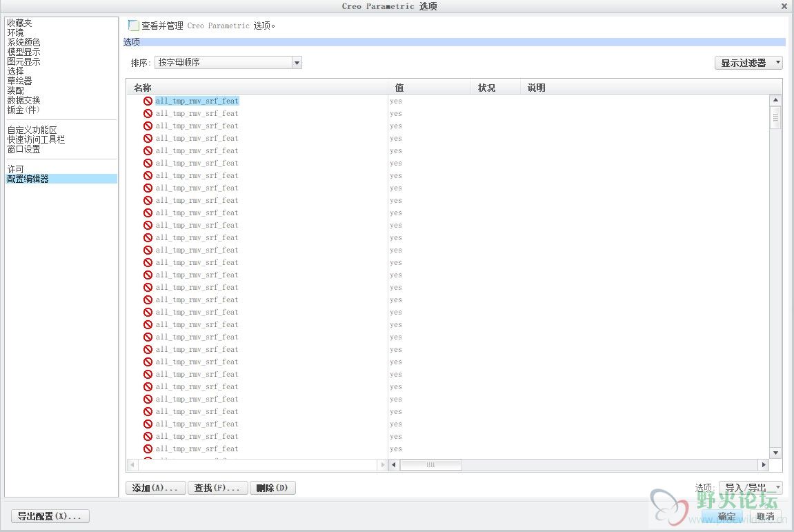
Task: Open 图元显示 category
Action: pos(24,61)
